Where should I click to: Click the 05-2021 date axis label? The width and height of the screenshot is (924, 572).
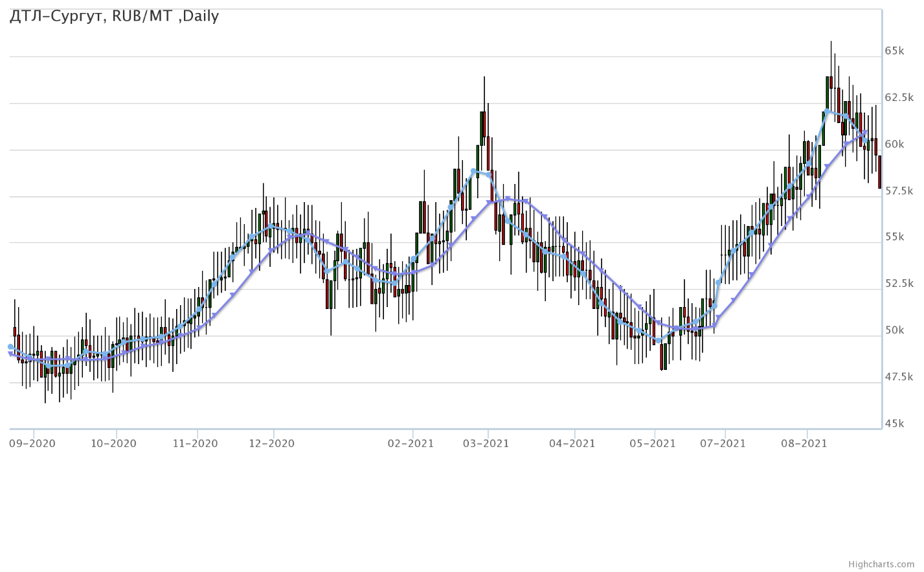(x=652, y=444)
